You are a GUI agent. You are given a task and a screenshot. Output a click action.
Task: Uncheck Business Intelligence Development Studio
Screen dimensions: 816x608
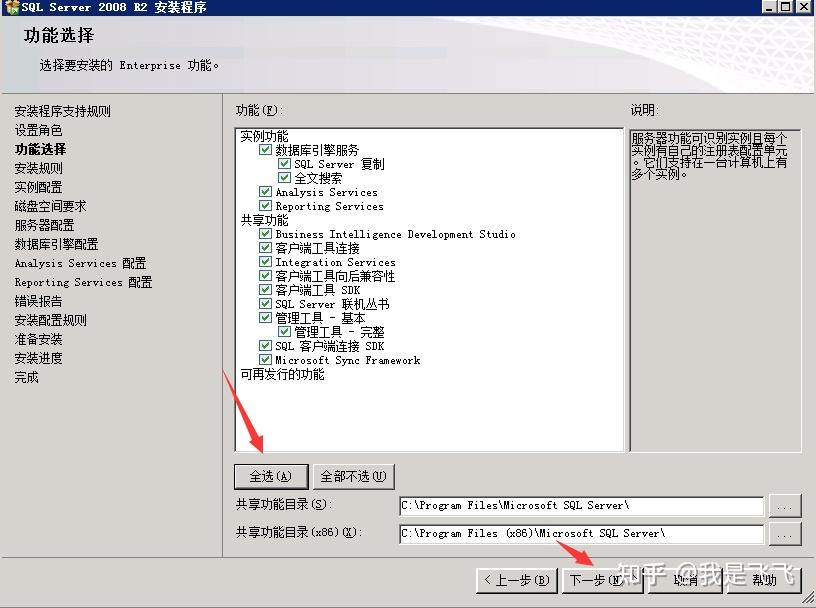click(x=265, y=234)
